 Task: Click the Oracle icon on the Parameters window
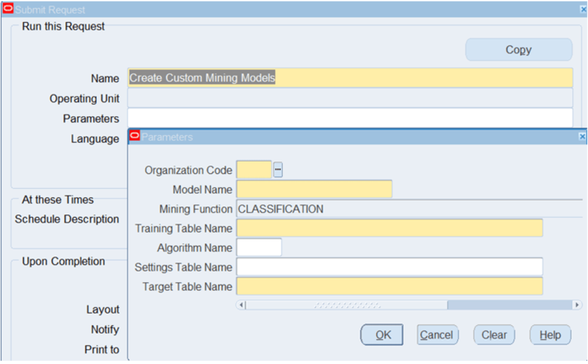[135, 136]
